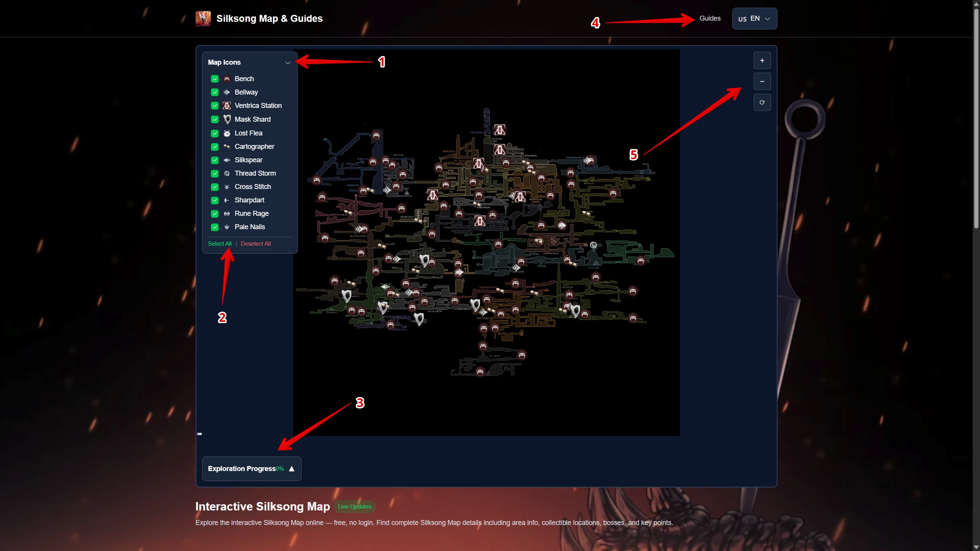Click the Pale Nails legend icon
This screenshot has width=980, height=551.
click(227, 227)
